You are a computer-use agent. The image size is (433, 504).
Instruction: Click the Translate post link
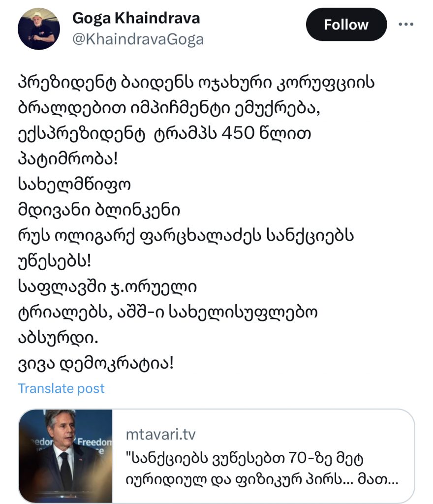click(x=61, y=388)
